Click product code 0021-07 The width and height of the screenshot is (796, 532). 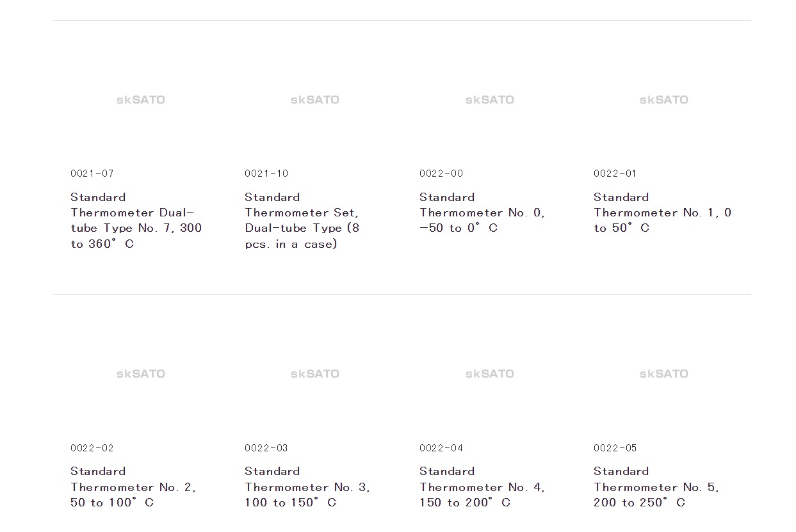92,173
